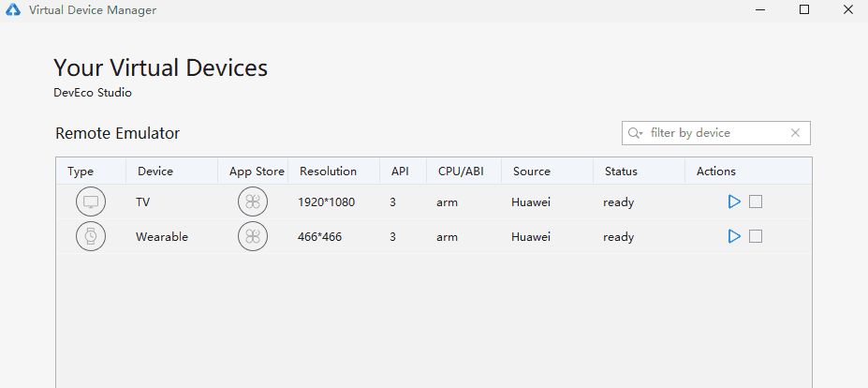
Task: Start the TV emulator with play icon
Action: click(734, 201)
